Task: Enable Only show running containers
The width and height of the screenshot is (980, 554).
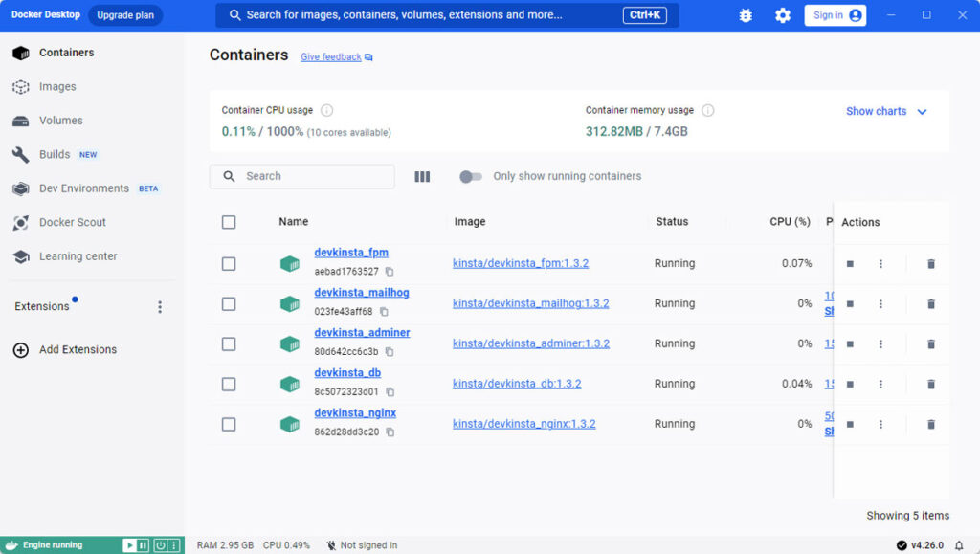Action: pos(472,176)
